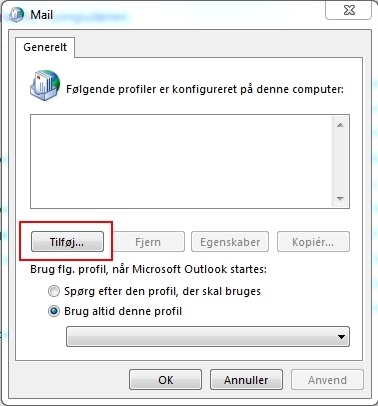Click the Mail window title text
The height and width of the screenshot is (406, 378).
pos(42,15)
